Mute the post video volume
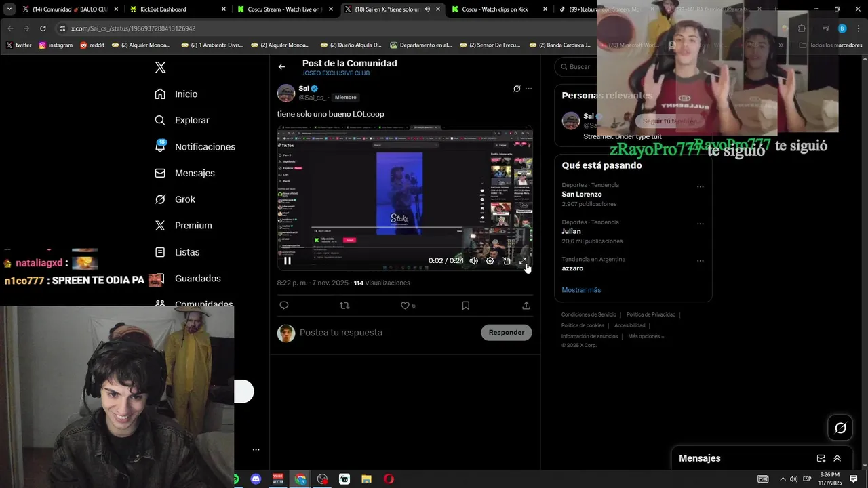Image resolution: width=868 pixels, height=488 pixels. 473,261
